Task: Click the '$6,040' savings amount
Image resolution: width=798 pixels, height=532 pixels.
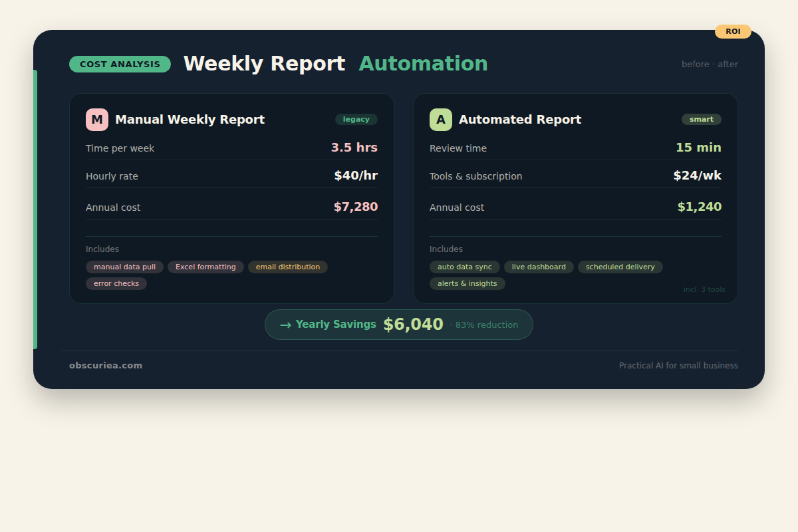Action: coord(413,325)
